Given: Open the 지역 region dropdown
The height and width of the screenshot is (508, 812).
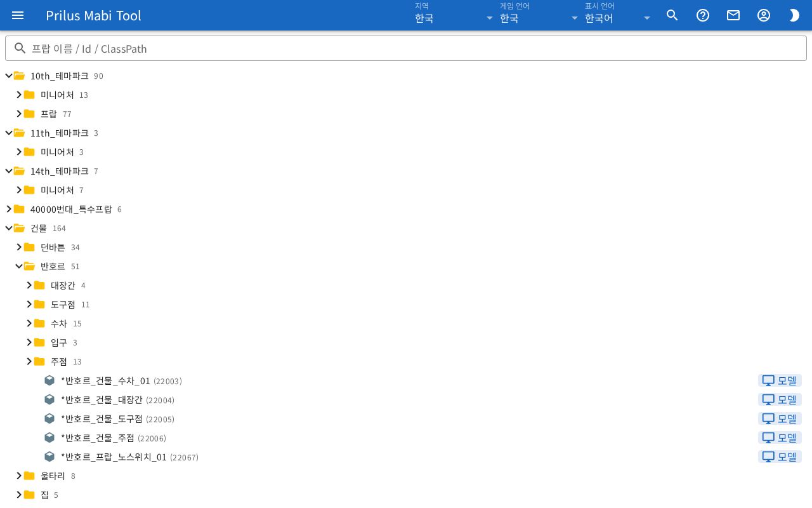Looking at the screenshot, I should 454,15.
